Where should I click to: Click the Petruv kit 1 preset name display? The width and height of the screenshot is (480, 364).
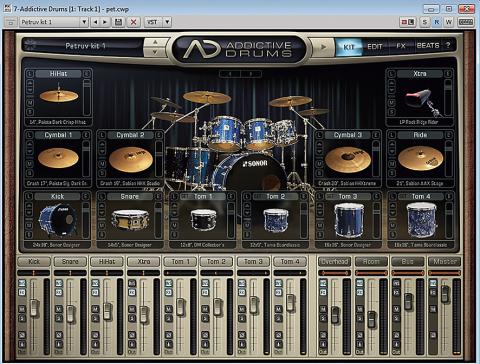tap(85, 46)
